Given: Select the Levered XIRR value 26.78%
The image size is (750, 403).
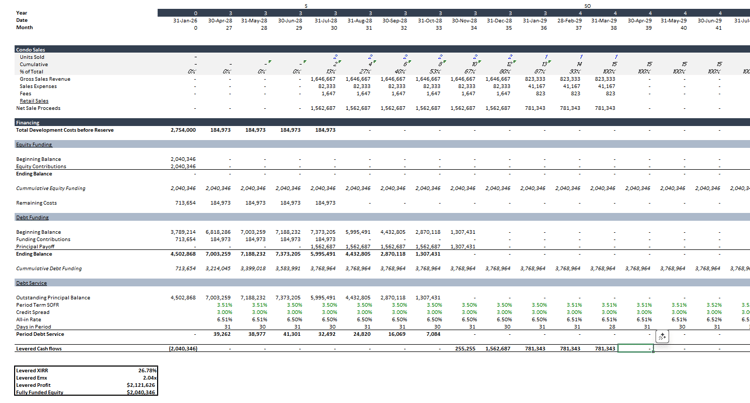Looking at the screenshot, I should (x=147, y=370).
